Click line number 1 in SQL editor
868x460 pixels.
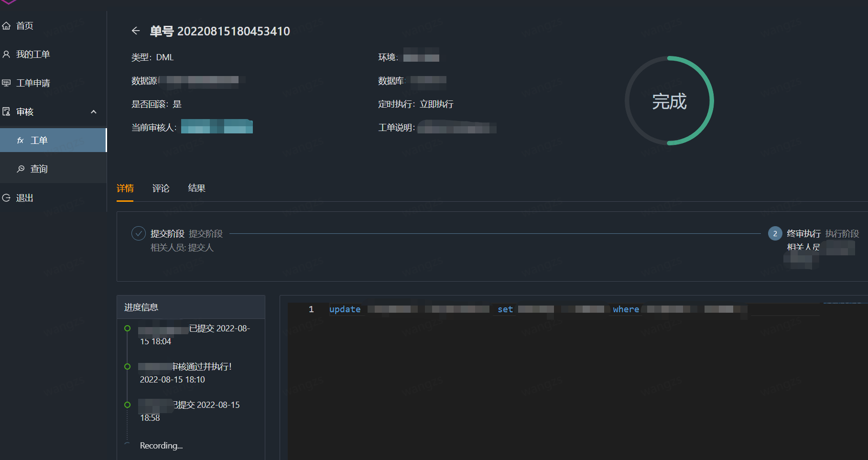(311, 309)
